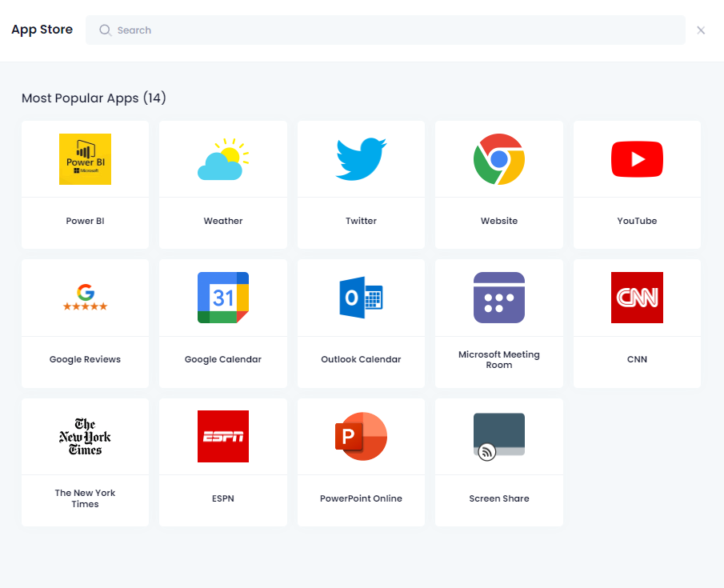Select the Microsoft Meeting Room icon
The image size is (724, 588).
[x=499, y=298]
